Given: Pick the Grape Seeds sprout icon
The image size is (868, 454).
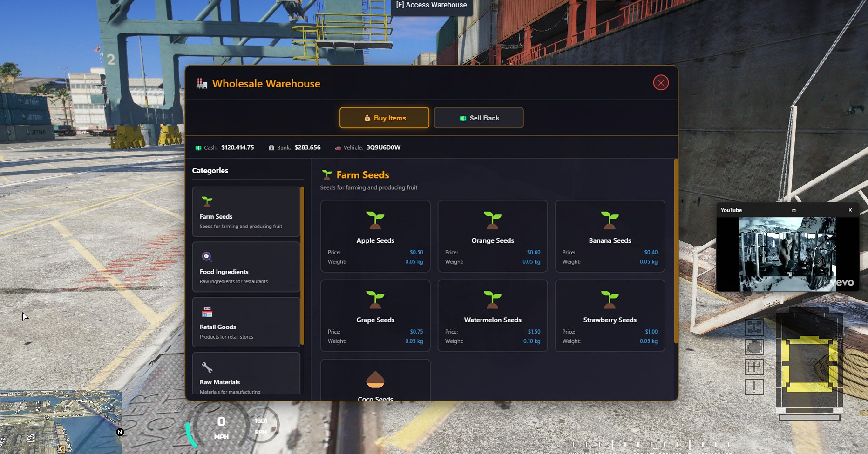Looking at the screenshot, I should (375, 300).
